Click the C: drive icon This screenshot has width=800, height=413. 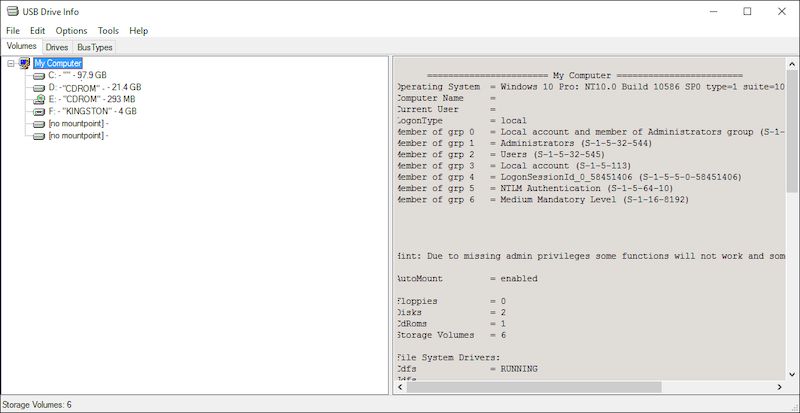(x=39, y=76)
